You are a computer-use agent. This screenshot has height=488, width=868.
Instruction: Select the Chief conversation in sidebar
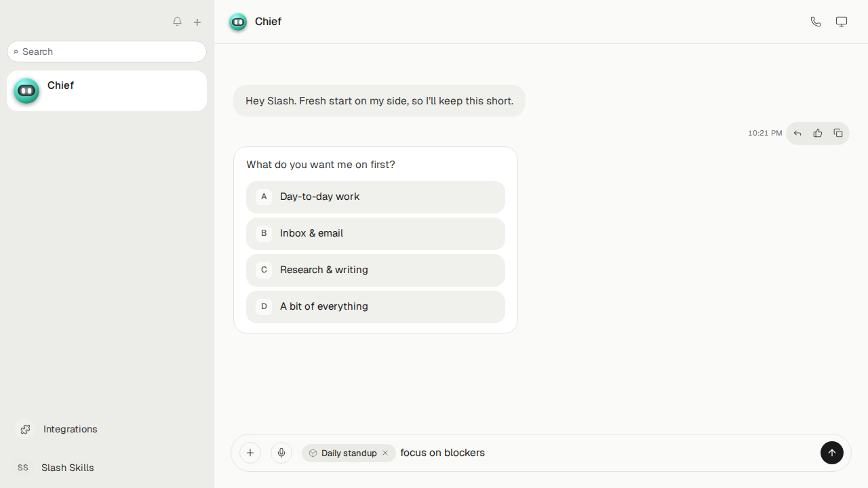click(106, 91)
